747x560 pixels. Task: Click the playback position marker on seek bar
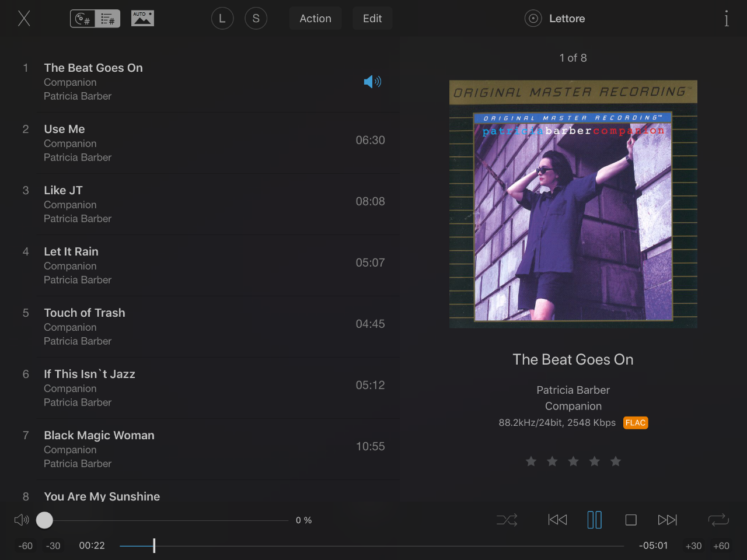154,545
